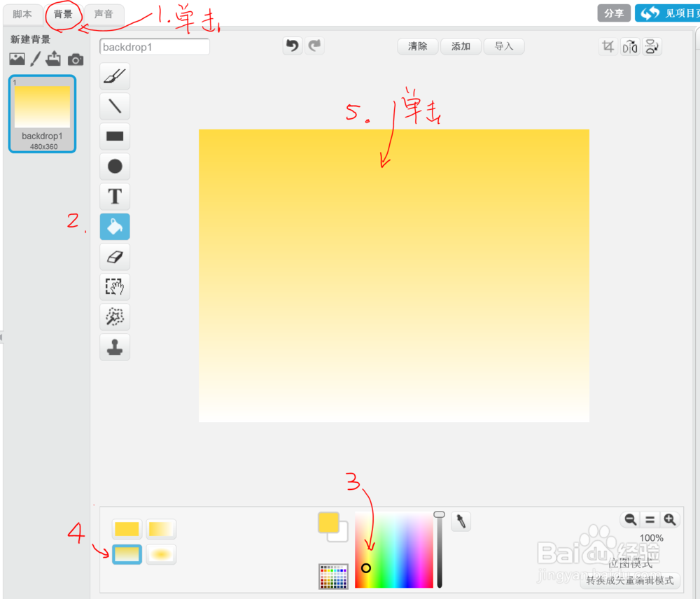Switch to the 脚本 tab
Viewport: 700px width, 599px height.
(x=22, y=14)
